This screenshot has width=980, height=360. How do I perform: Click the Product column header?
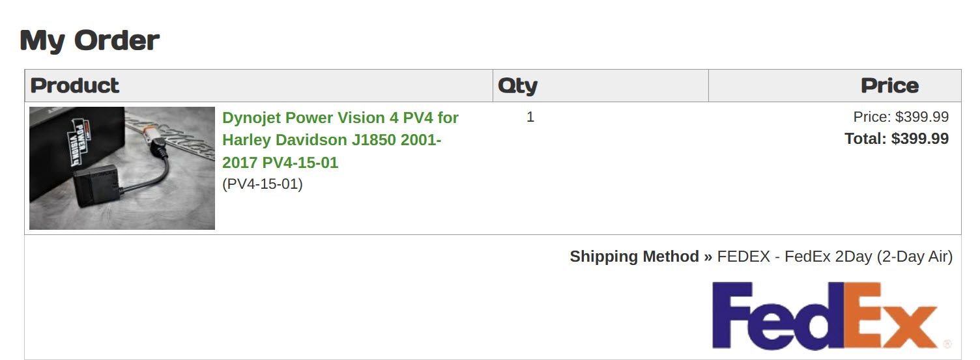point(75,85)
